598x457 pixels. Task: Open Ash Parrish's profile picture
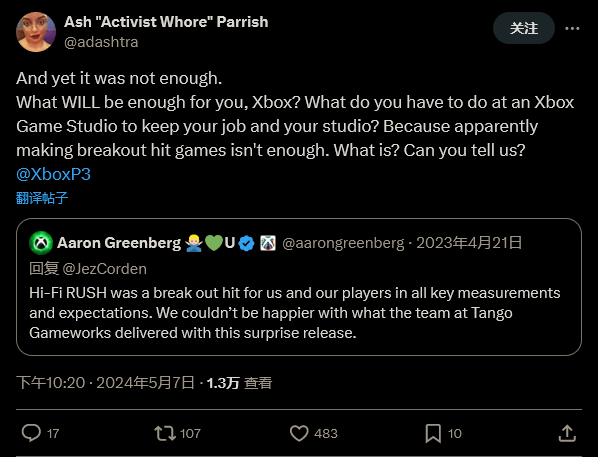(x=36, y=32)
